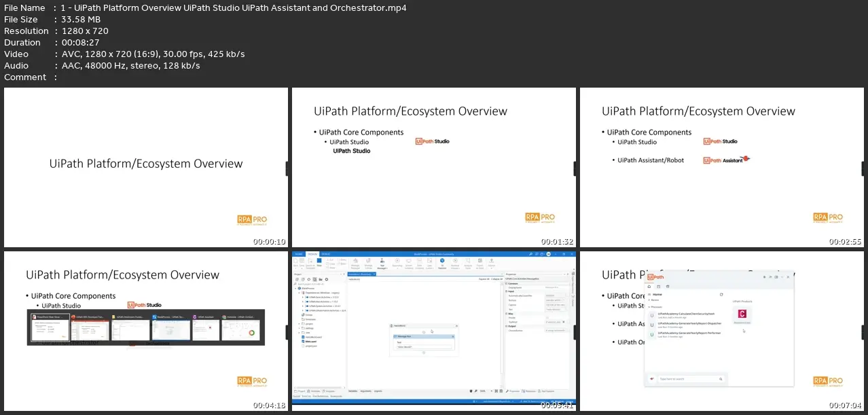
Task: Click Manage Packages in Studio ribbon
Action: click(356, 263)
